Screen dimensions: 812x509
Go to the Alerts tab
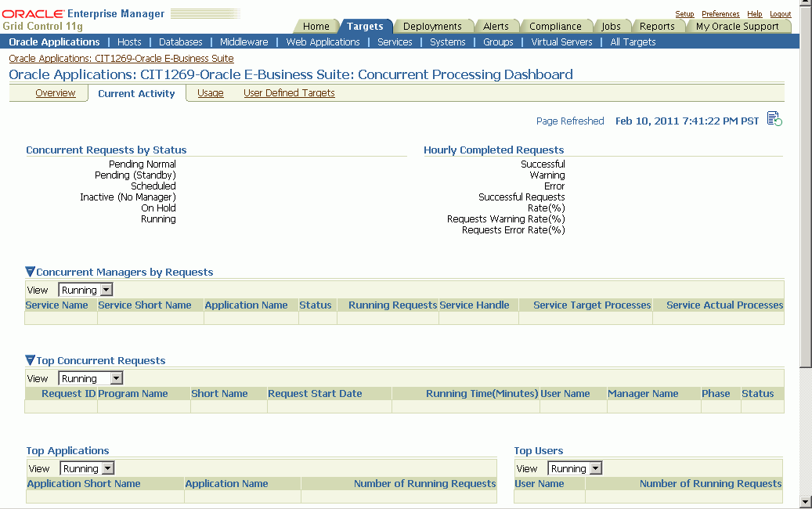[x=496, y=27]
